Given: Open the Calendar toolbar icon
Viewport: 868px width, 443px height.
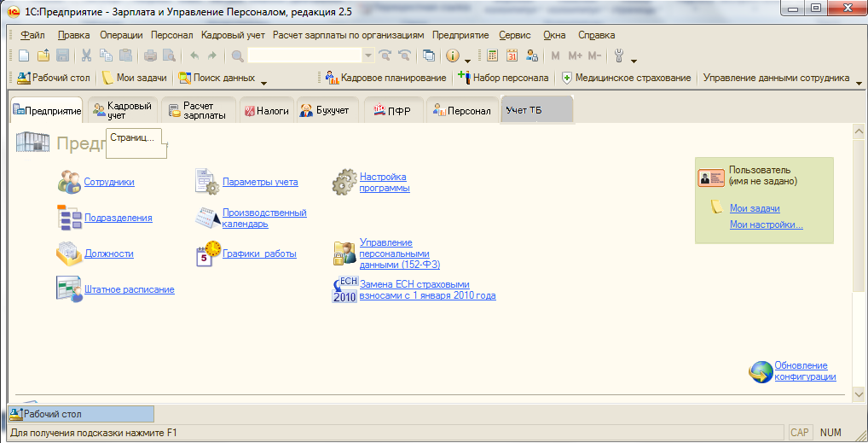Looking at the screenshot, I should coord(512,55).
